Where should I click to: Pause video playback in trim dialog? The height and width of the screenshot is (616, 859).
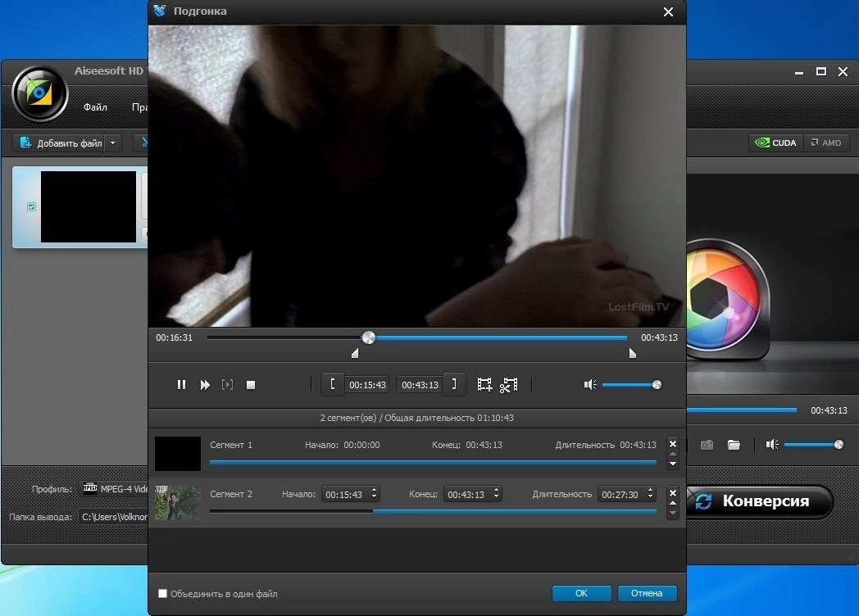point(181,385)
